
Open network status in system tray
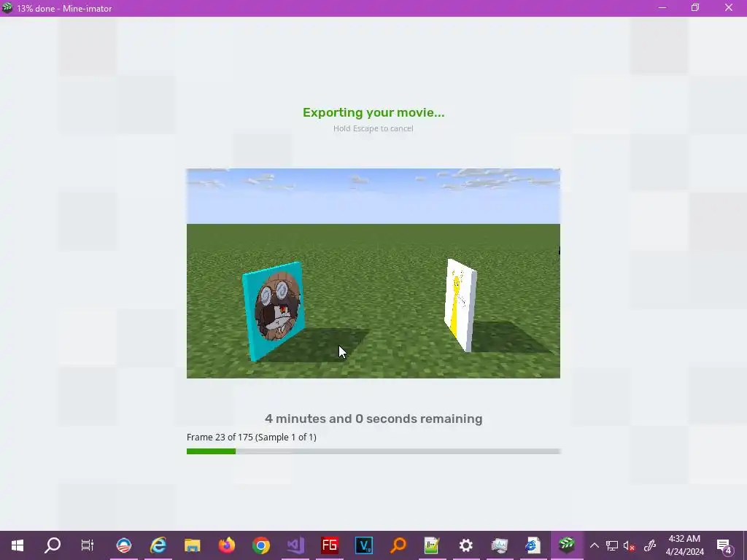pos(612,545)
